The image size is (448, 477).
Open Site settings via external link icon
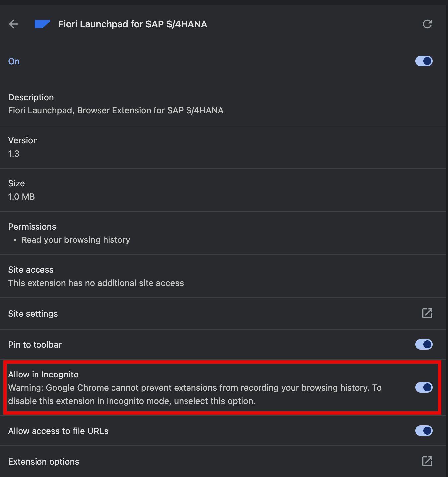pos(427,313)
